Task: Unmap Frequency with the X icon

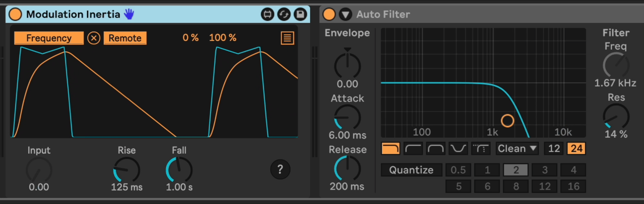Action: click(94, 38)
